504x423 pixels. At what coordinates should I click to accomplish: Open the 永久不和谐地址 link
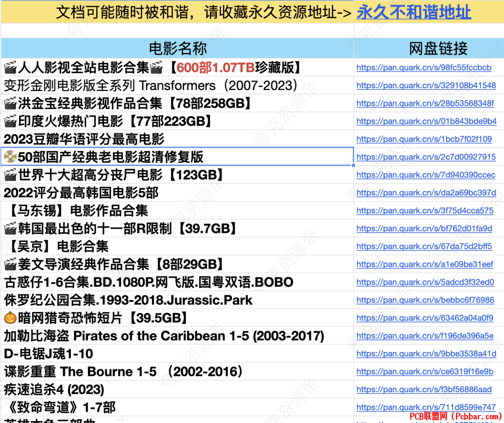pos(414,12)
